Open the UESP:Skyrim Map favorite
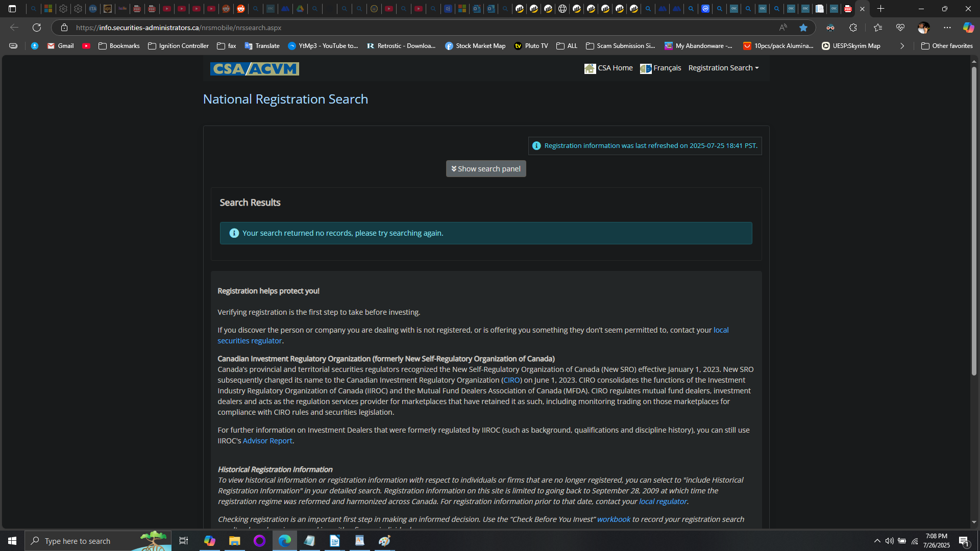 (851, 46)
